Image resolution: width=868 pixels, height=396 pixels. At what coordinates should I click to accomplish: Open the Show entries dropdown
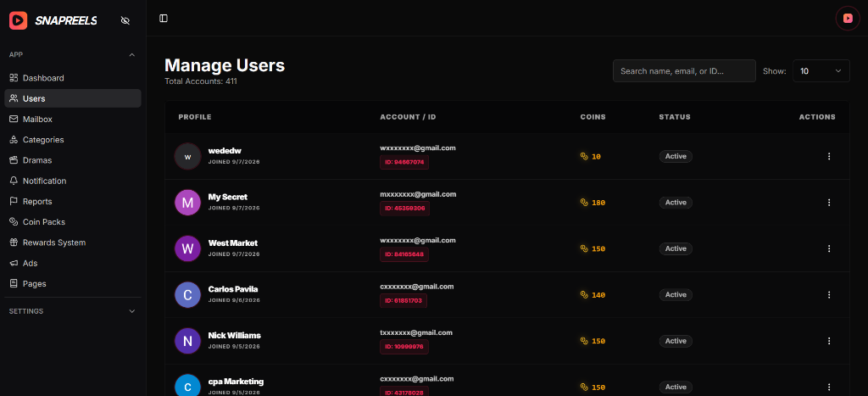[x=821, y=71]
